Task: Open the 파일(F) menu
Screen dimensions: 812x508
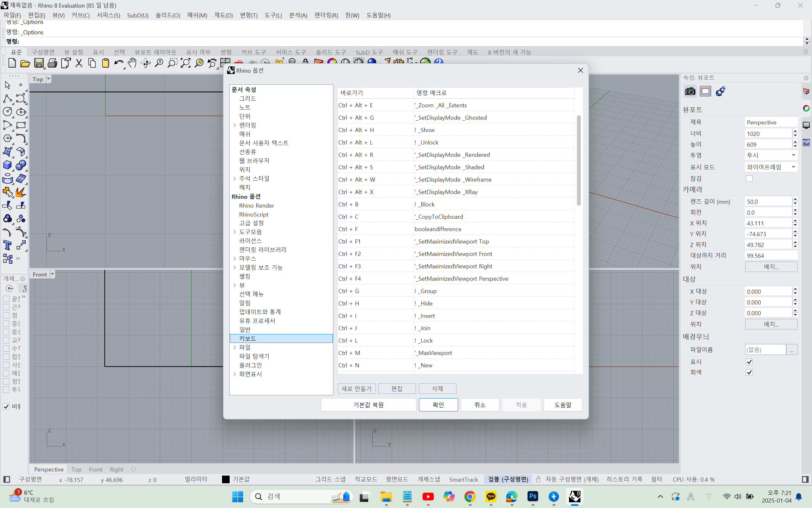Action: tap(12, 15)
